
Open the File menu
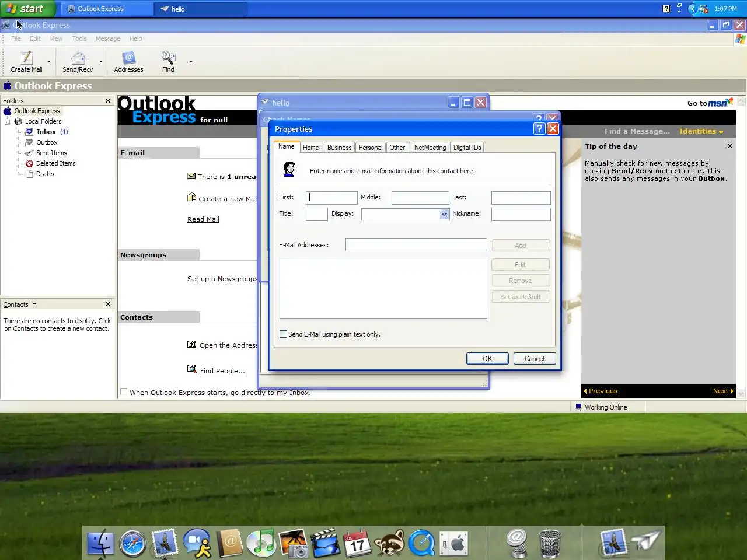[x=16, y=38]
